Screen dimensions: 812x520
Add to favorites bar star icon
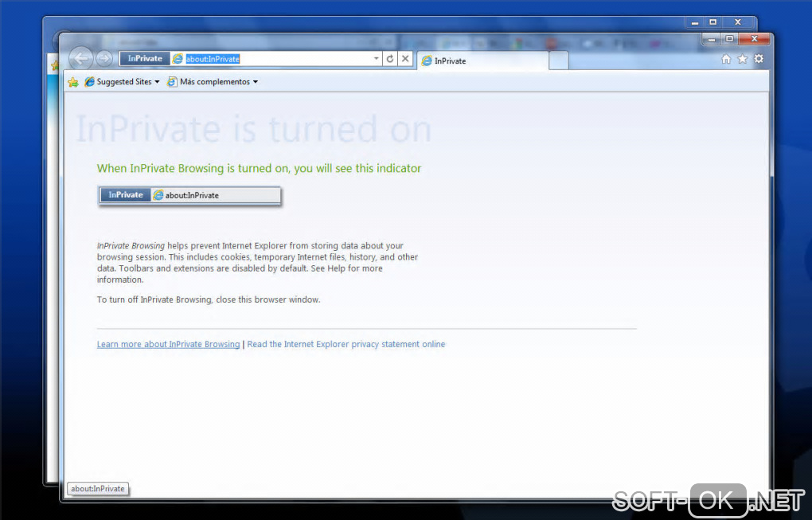pos(73,82)
